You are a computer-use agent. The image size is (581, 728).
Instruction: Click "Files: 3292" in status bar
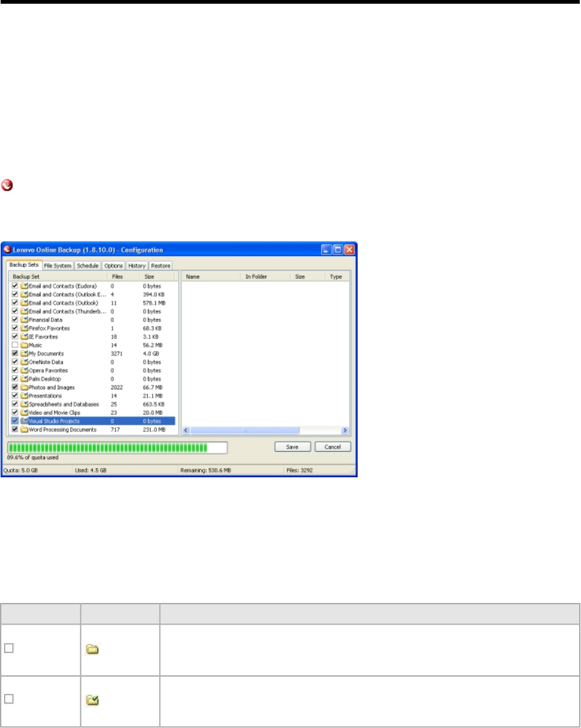coord(299,470)
